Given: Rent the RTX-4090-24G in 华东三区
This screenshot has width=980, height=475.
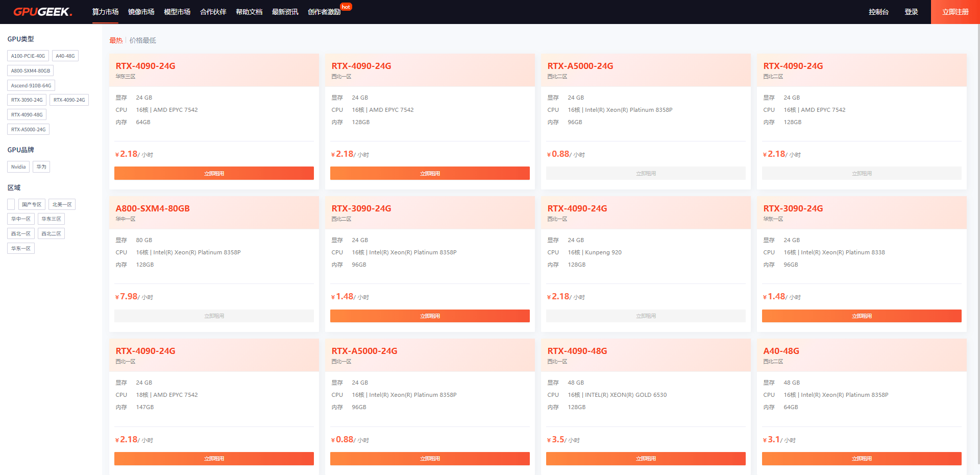Looking at the screenshot, I should point(214,173).
